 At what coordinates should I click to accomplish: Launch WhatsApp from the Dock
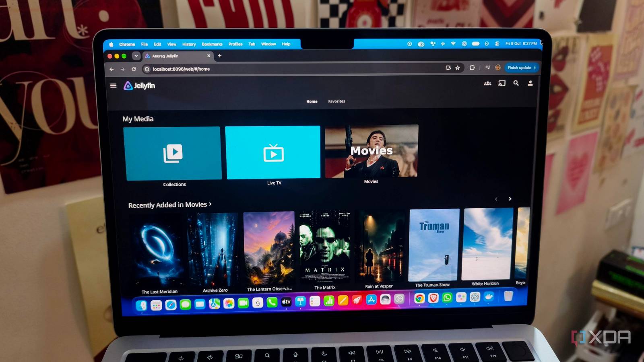pos(447,298)
